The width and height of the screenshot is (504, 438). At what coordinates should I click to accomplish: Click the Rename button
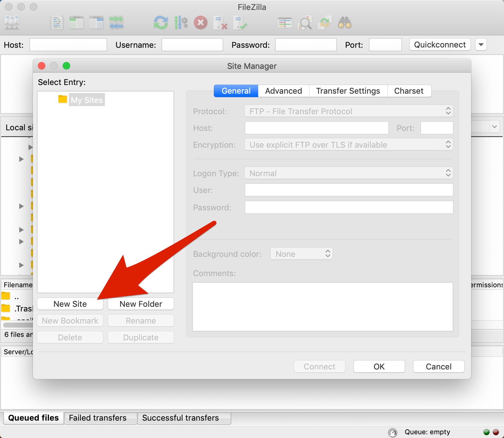click(x=141, y=321)
